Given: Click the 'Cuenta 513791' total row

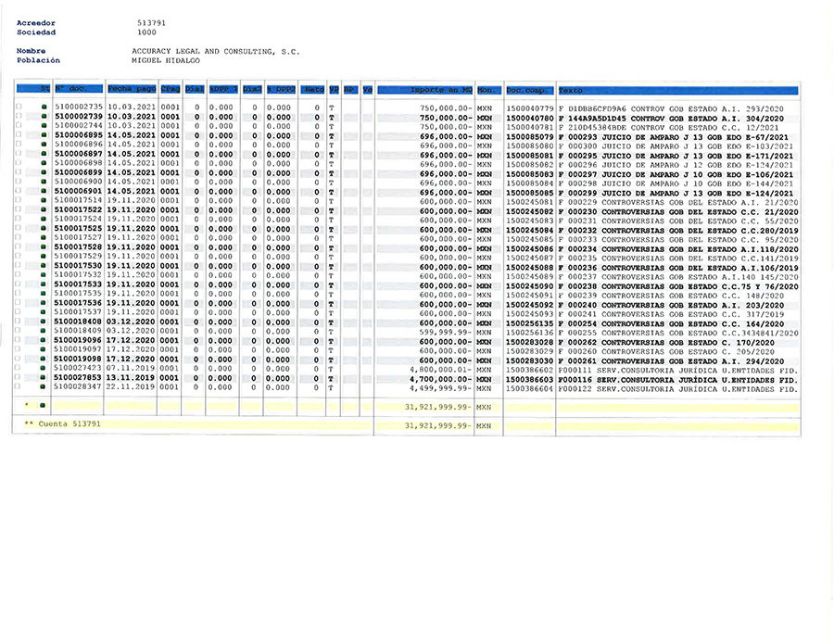Looking at the screenshot, I should click(61, 423).
